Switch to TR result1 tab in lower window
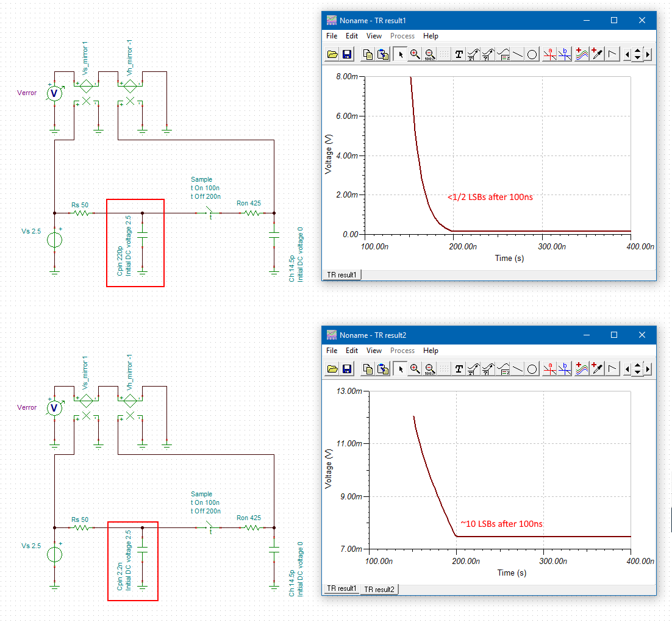This screenshot has height=625, width=672. coord(341,588)
